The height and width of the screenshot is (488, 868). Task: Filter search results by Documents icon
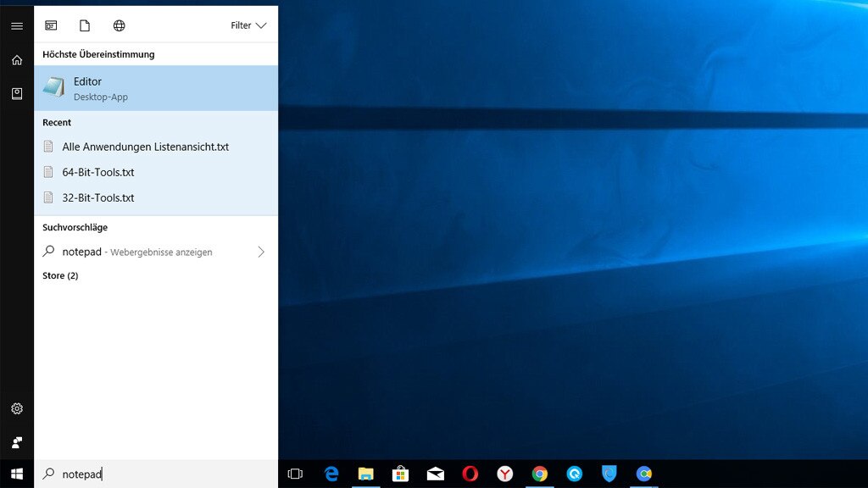tap(85, 25)
